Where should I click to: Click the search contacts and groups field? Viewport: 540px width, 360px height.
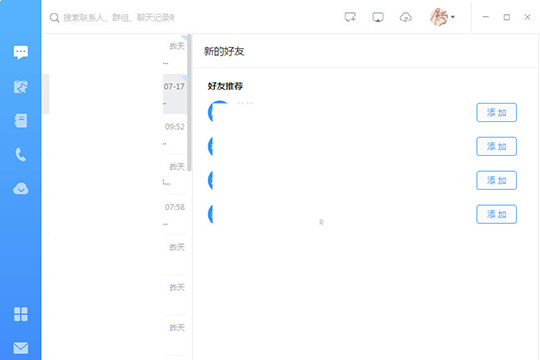click(x=119, y=18)
